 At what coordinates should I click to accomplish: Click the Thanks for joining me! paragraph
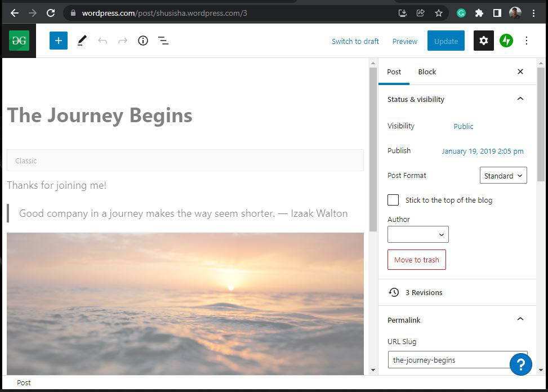coord(57,185)
